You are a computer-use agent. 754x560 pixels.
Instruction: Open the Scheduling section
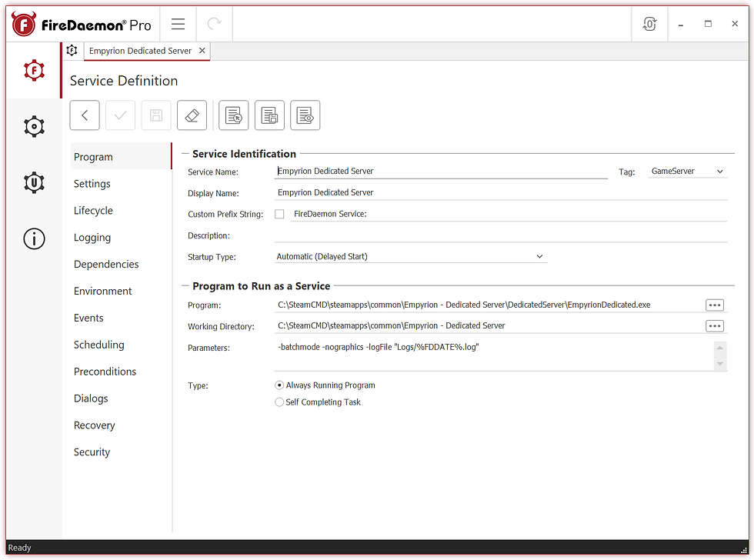click(x=98, y=345)
